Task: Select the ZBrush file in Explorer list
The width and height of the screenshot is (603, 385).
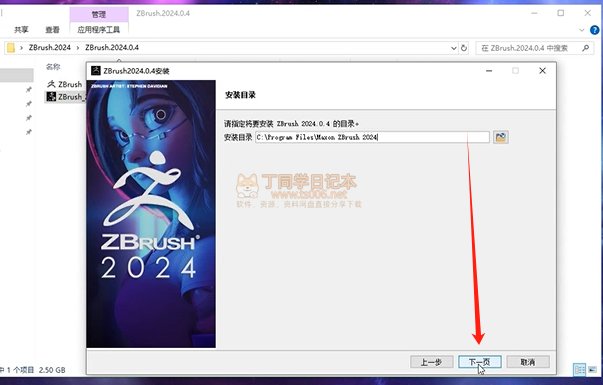Action: 64,84
